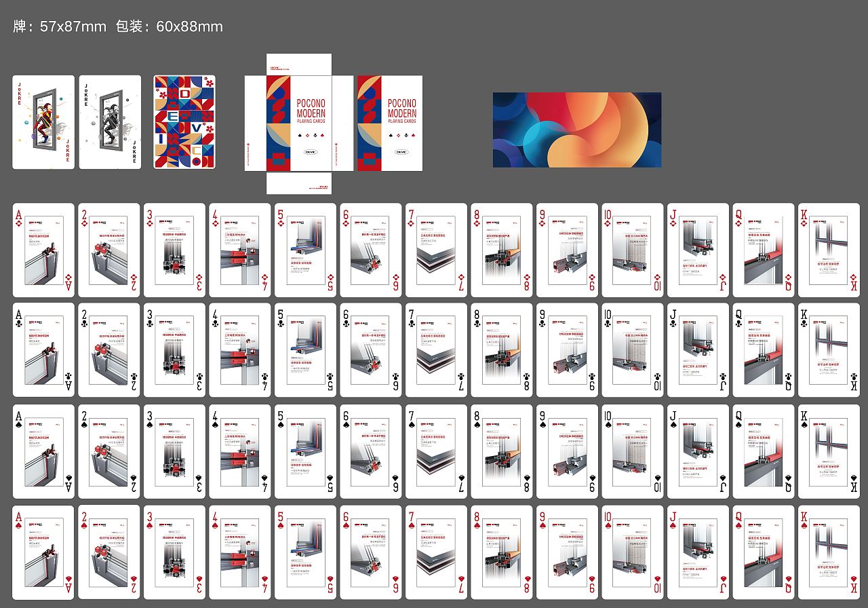Choose the Queen of Spades card
The height and width of the screenshot is (608, 868).
(764, 451)
